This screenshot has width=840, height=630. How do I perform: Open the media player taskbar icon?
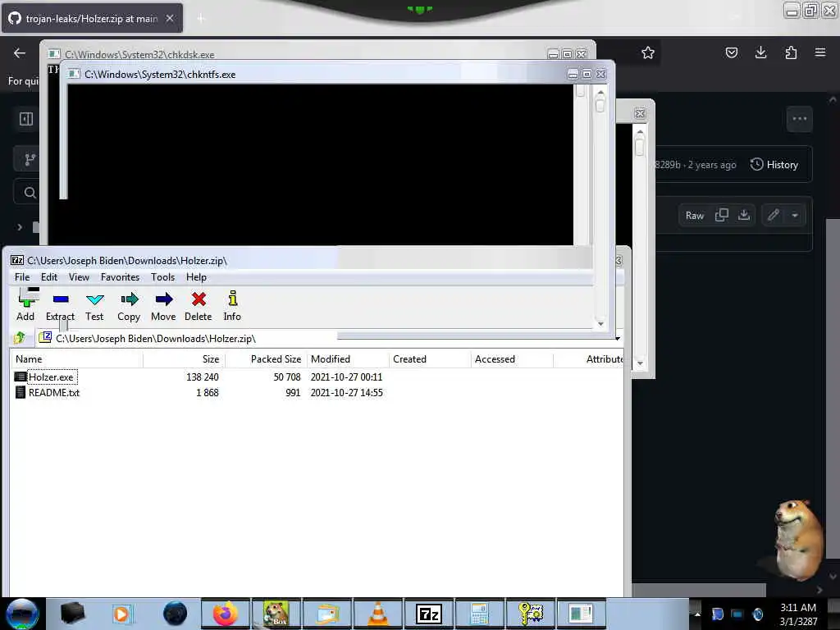(x=121, y=614)
